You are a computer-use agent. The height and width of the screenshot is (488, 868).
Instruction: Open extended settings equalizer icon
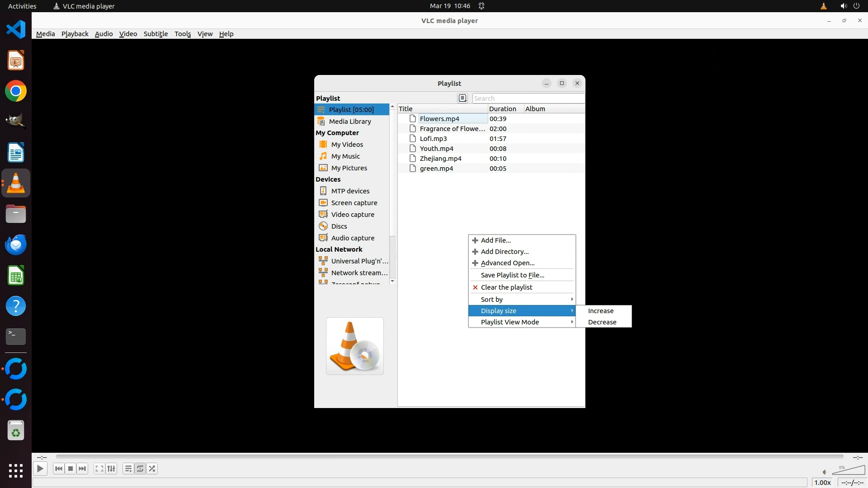point(111,469)
